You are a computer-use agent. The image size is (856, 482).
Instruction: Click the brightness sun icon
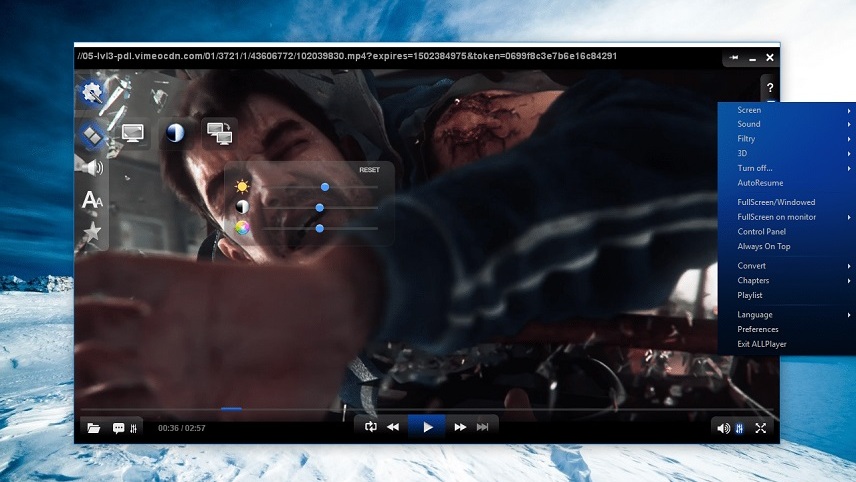click(242, 187)
